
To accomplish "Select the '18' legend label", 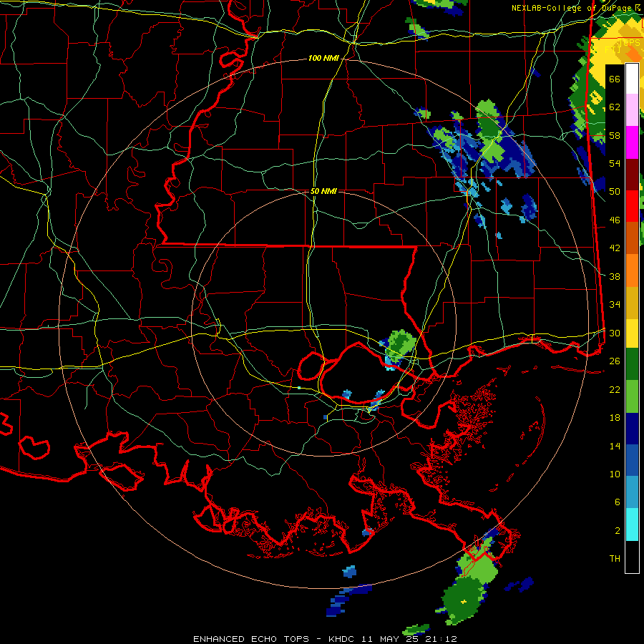I will (x=615, y=418).
